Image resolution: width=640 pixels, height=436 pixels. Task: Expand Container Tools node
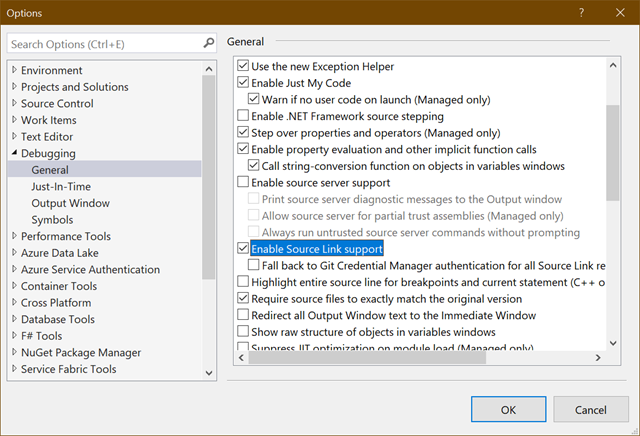pos(14,286)
